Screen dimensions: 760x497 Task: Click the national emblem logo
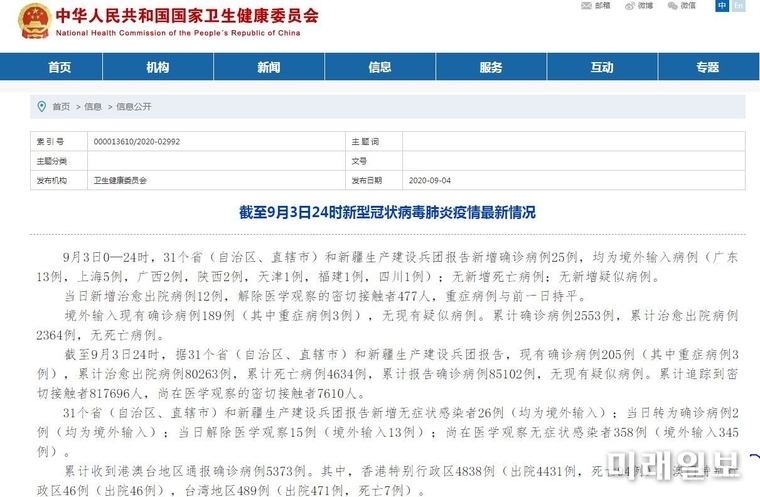[x=34, y=20]
